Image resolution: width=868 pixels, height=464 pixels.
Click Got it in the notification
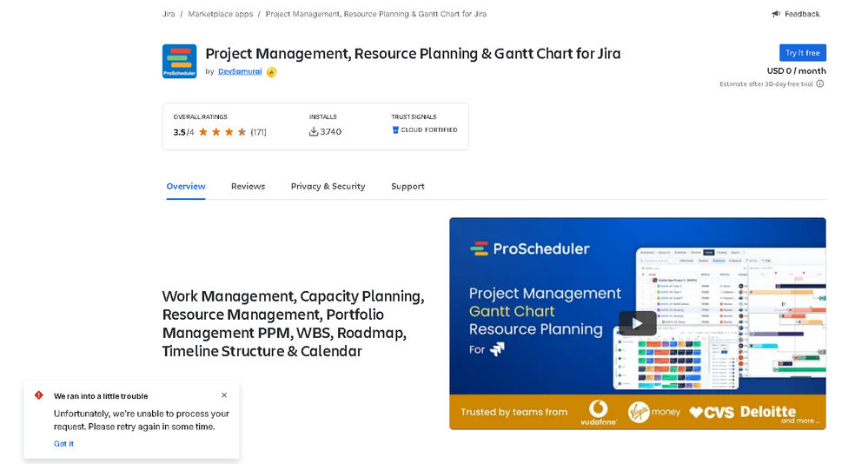(x=63, y=443)
